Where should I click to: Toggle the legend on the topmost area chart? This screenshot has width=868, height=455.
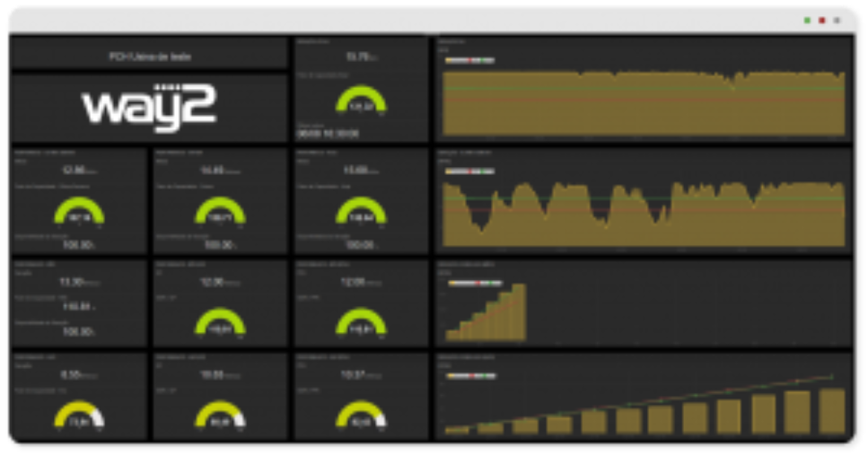[x=469, y=60]
